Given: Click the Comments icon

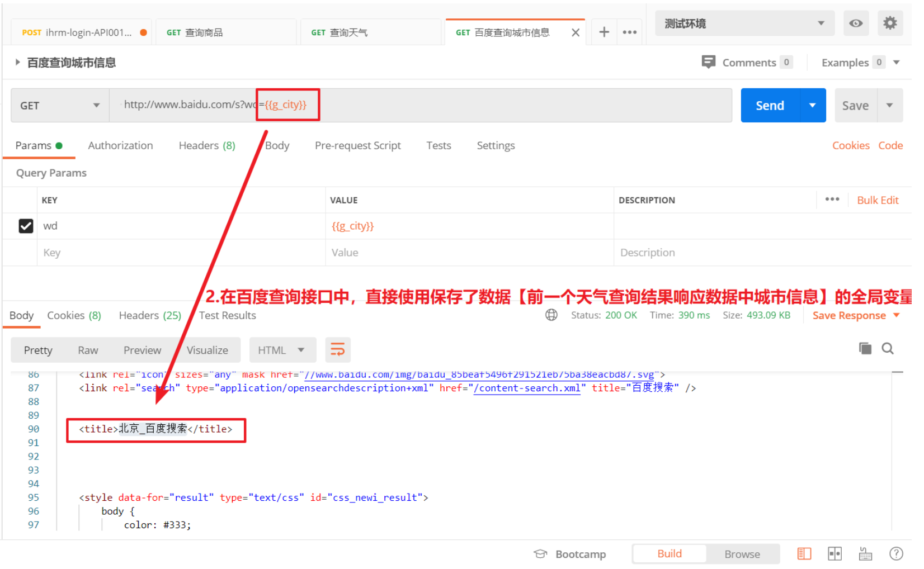Looking at the screenshot, I should pos(708,62).
